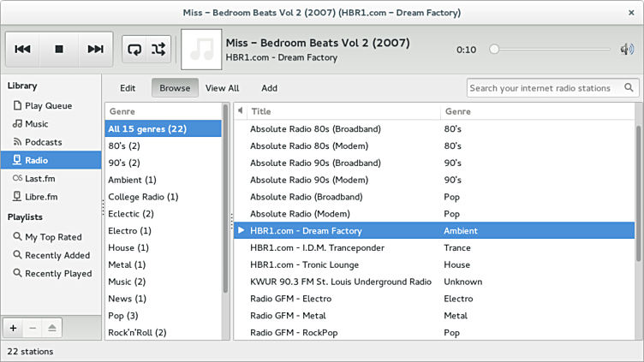Skip to the next track
Viewport: 644px width, 362px height.
click(95, 50)
